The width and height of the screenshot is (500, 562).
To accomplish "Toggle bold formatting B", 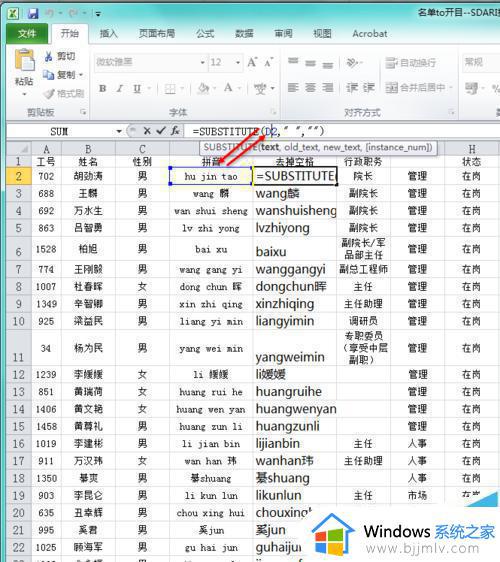I will 103,88.
